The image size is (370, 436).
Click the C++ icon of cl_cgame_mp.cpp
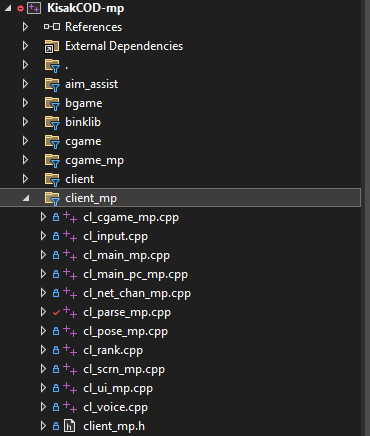point(70,217)
